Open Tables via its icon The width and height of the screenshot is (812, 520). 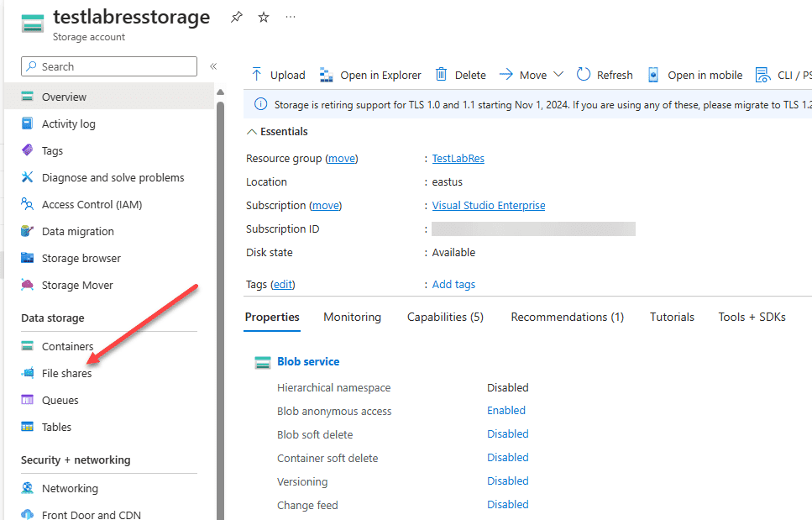click(x=28, y=427)
